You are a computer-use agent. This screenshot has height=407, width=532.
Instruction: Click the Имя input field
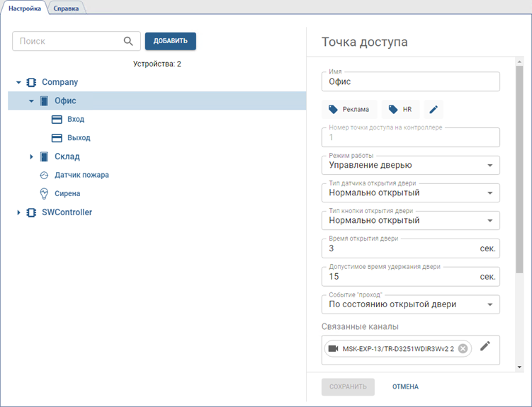pyautogui.click(x=409, y=82)
